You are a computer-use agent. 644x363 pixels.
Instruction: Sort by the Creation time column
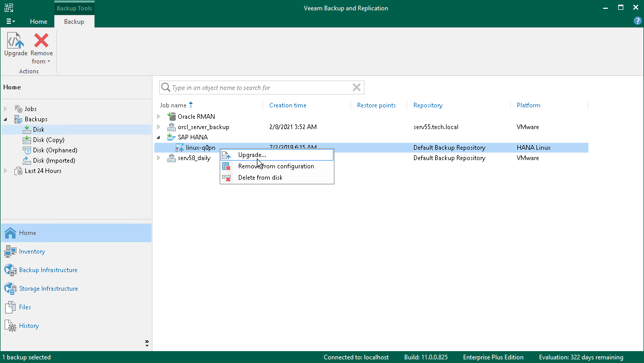(288, 105)
